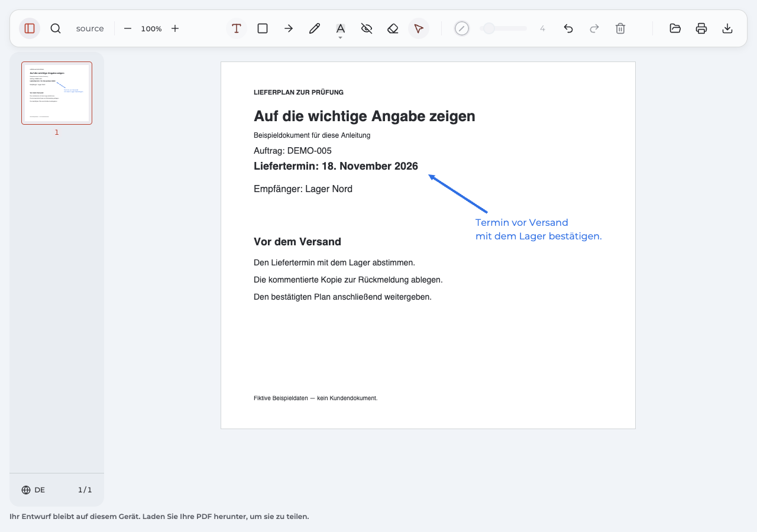
Task: Print the document
Action: [x=701, y=28]
